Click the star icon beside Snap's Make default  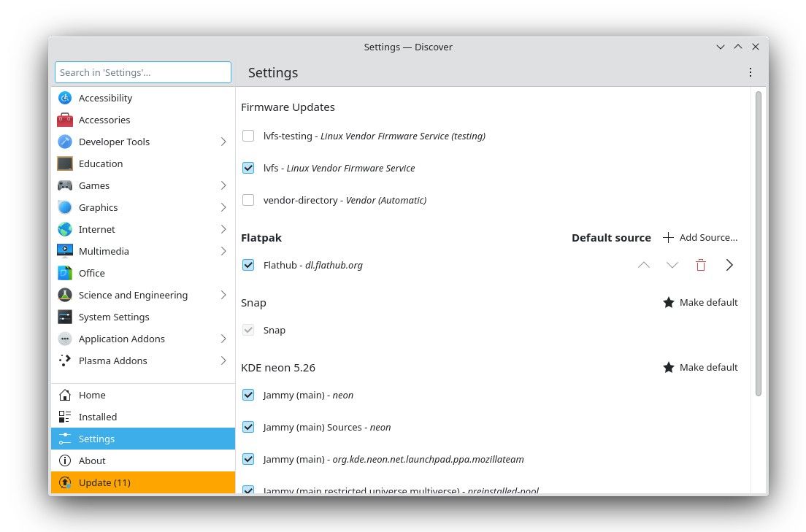pos(668,302)
